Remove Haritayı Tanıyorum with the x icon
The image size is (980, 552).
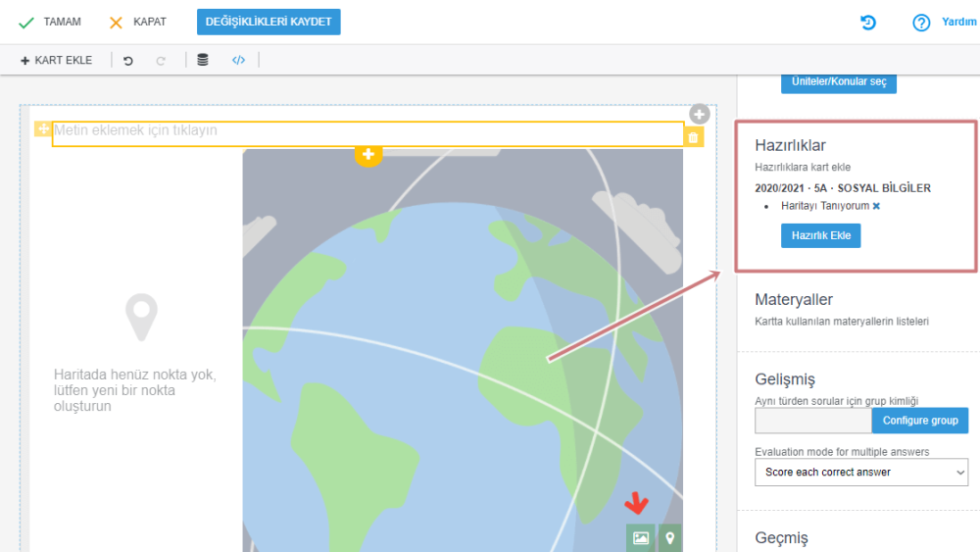(876, 206)
